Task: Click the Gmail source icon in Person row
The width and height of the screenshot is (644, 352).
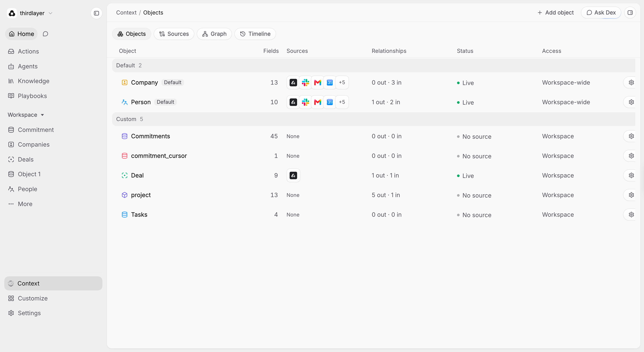Action: tap(318, 102)
